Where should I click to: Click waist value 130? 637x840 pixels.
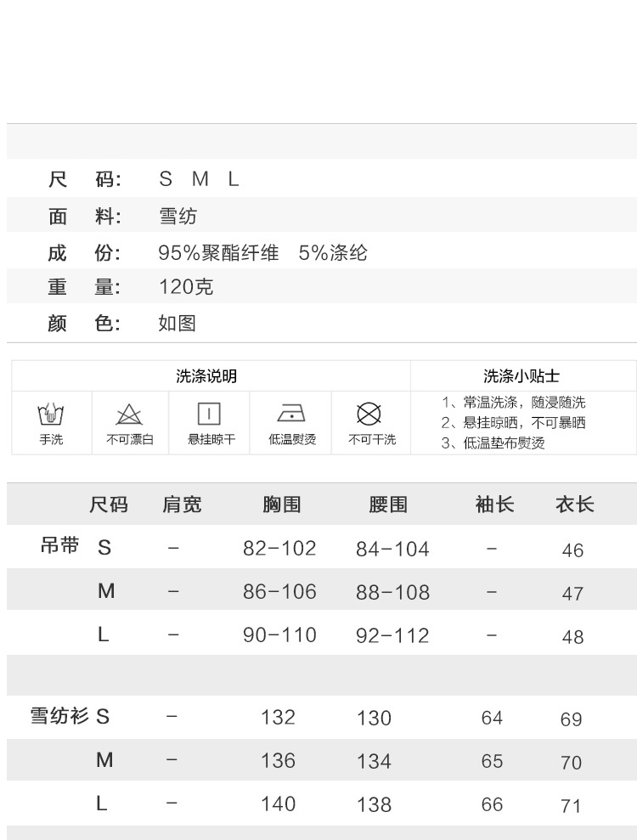tap(374, 719)
